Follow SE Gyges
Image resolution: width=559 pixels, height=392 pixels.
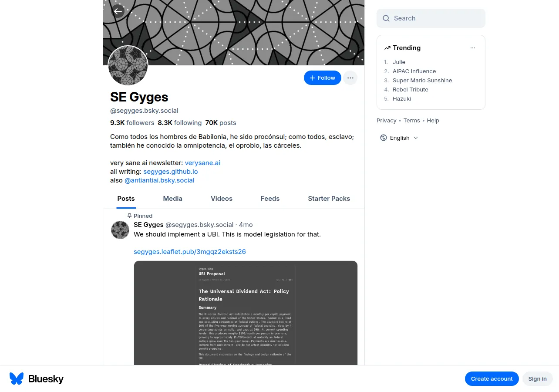point(323,78)
